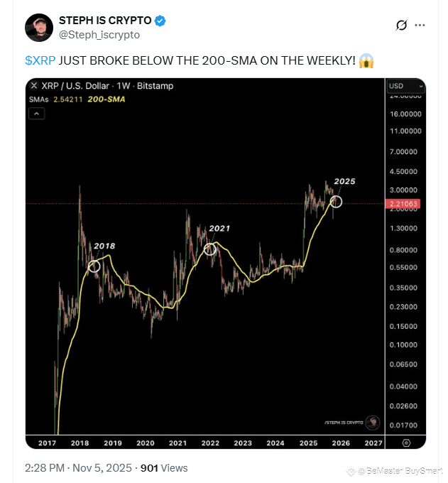
Task: Select the 200-SMA legend label
Action: (x=106, y=99)
